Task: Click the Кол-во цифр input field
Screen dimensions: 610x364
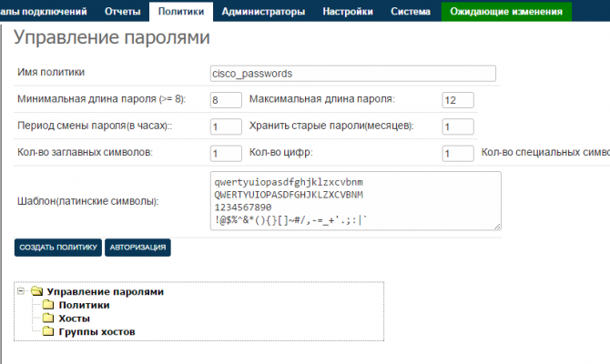Action: (x=458, y=153)
